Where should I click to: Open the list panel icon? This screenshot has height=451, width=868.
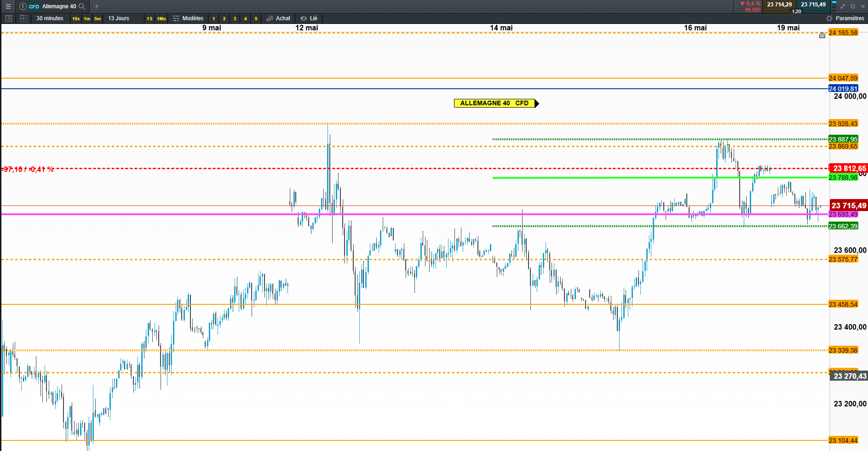tap(8, 18)
